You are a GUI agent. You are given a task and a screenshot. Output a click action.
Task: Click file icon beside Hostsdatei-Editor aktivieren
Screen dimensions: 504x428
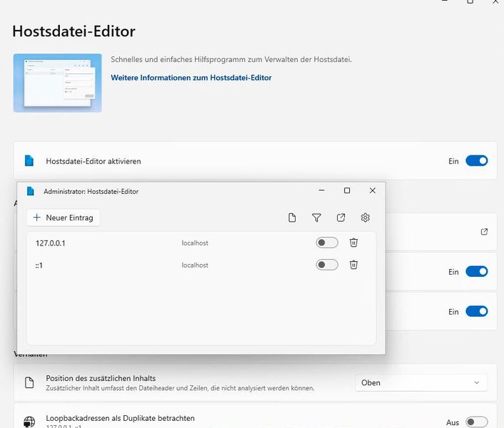(x=29, y=160)
